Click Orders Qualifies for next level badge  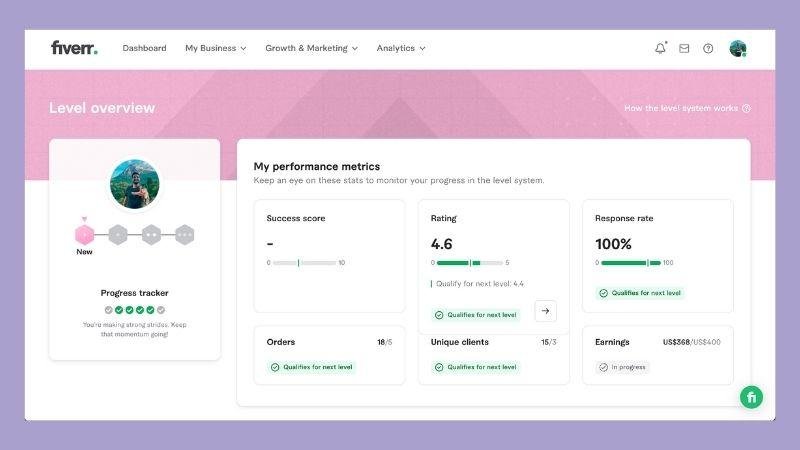[311, 367]
